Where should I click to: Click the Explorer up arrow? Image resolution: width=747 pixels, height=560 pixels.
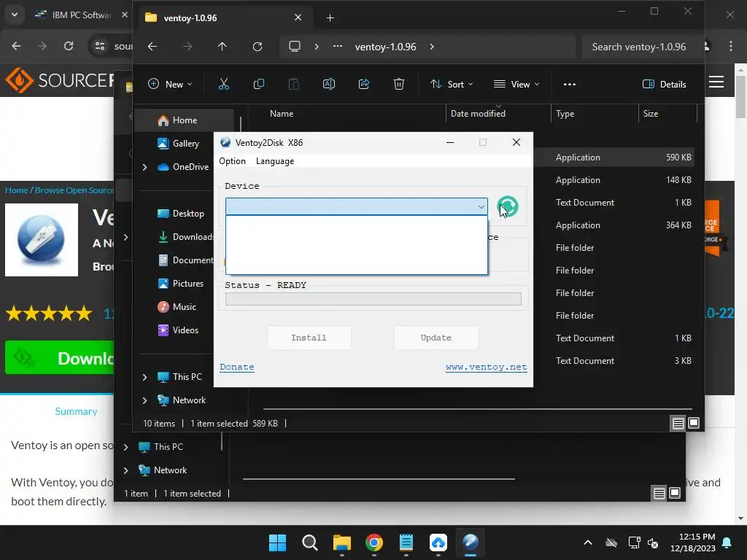[x=222, y=47]
